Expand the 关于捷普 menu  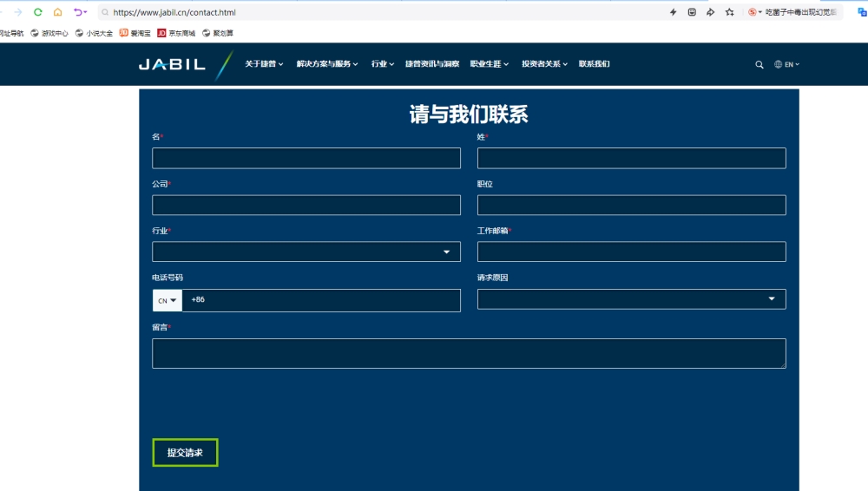click(x=264, y=64)
